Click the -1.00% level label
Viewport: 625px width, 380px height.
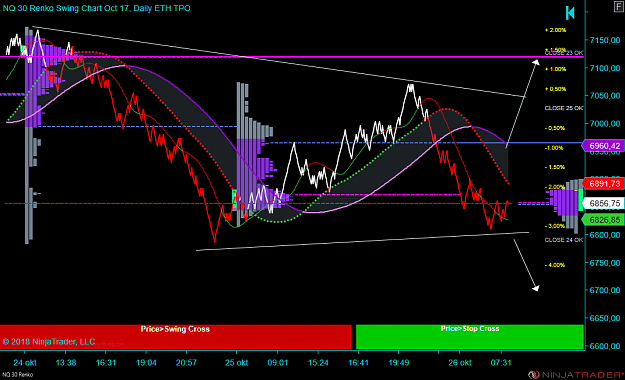pyautogui.click(x=554, y=148)
